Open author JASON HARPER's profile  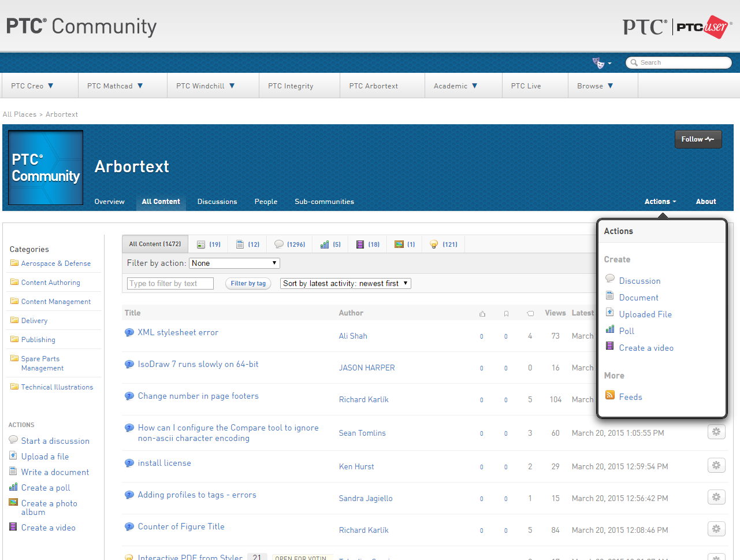[367, 368]
